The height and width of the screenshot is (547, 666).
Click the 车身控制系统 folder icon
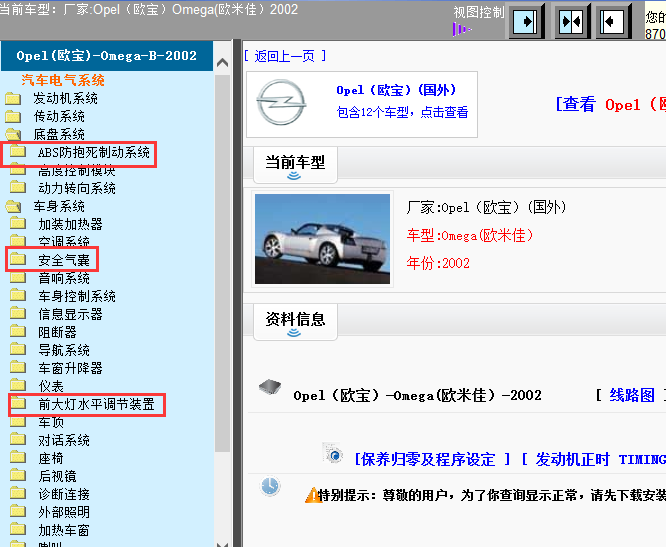click(18, 295)
